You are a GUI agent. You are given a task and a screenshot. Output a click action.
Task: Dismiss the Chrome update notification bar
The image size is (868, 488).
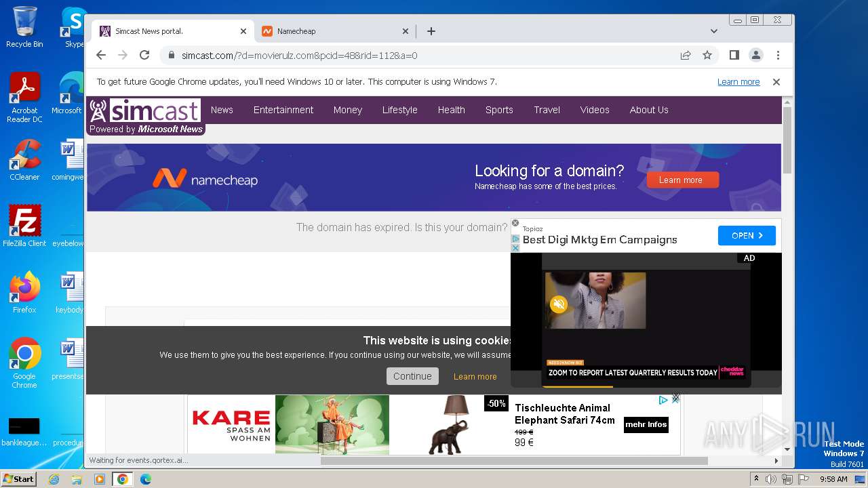(776, 81)
